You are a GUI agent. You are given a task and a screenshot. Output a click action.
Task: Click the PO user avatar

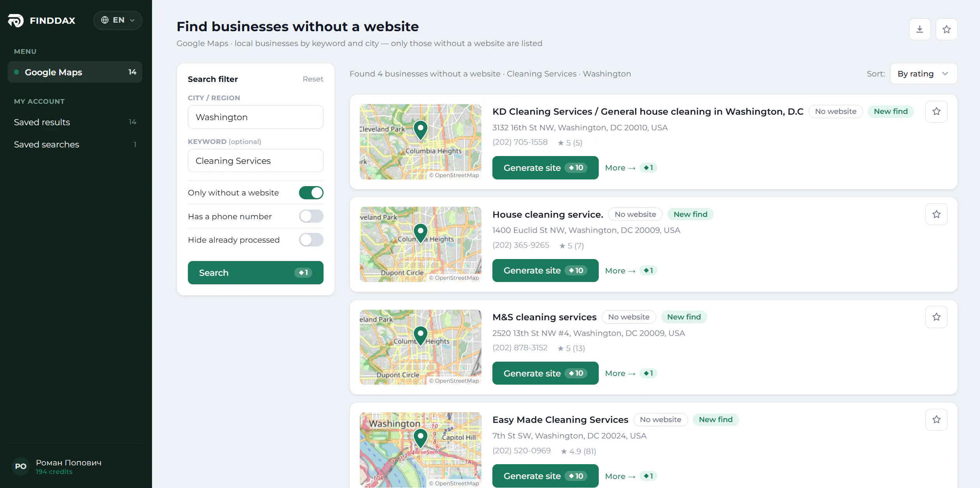click(21, 466)
